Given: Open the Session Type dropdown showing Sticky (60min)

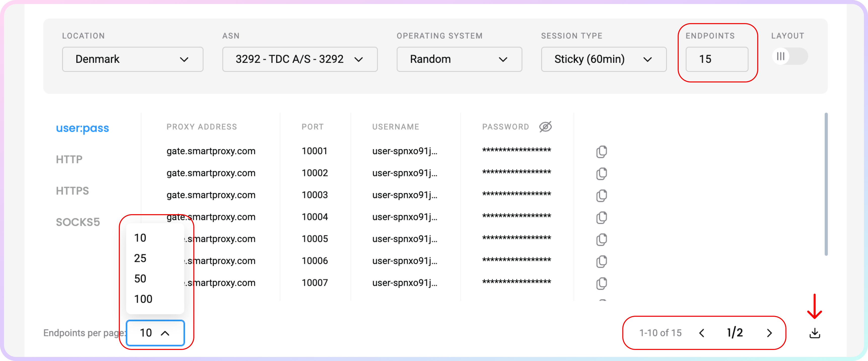Looking at the screenshot, I should (603, 59).
